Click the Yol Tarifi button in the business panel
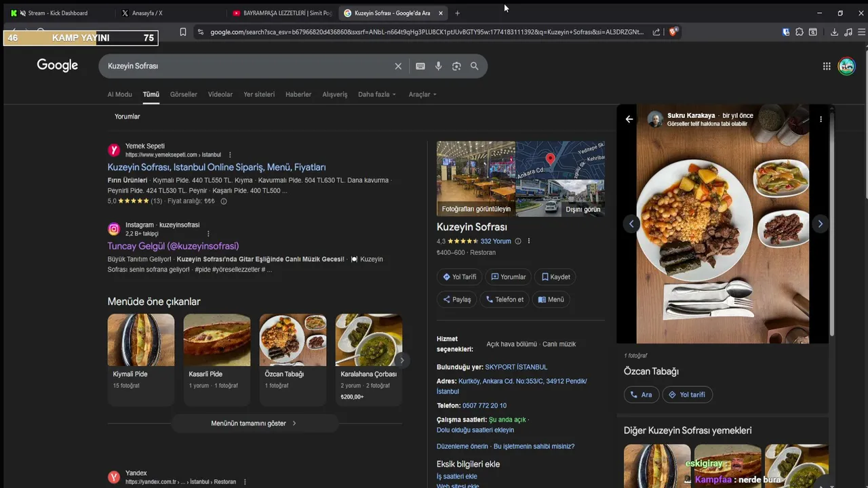Viewport: 868px width, 488px height. [459, 277]
